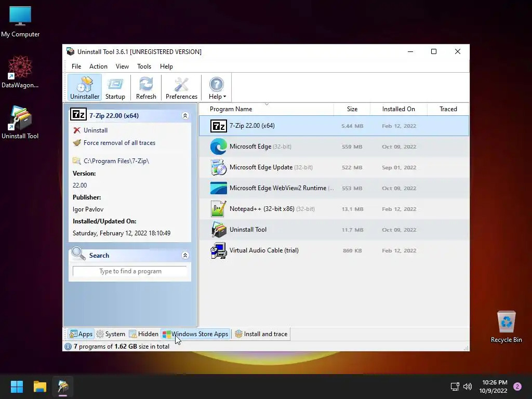This screenshot has width=532, height=399.
Task: Open the Recycle Bin desktop icon
Action: point(506,327)
